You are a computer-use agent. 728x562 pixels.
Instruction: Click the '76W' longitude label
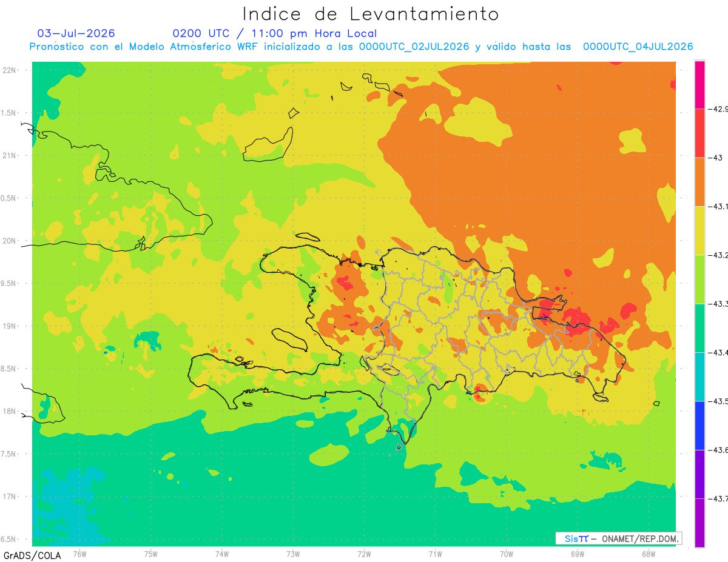point(79,554)
